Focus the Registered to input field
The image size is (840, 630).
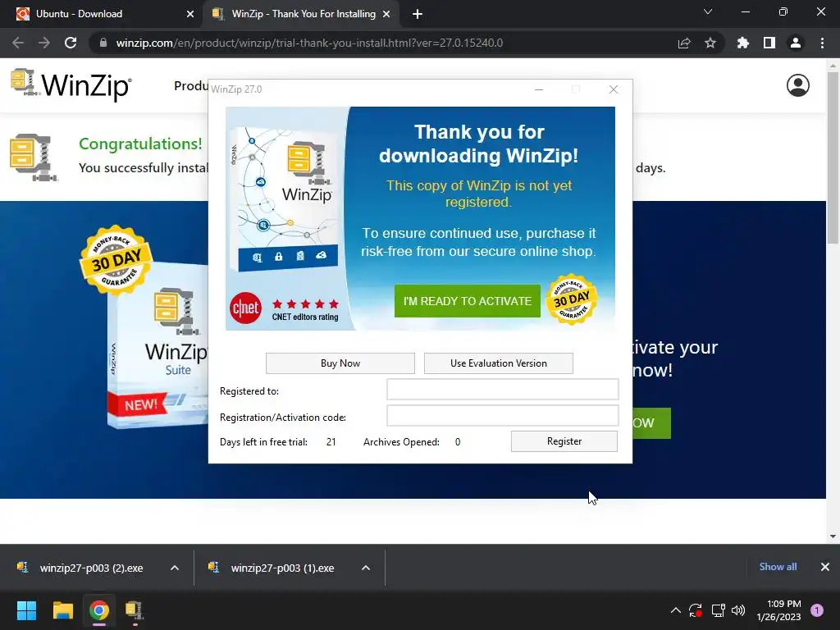coord(503,390)
